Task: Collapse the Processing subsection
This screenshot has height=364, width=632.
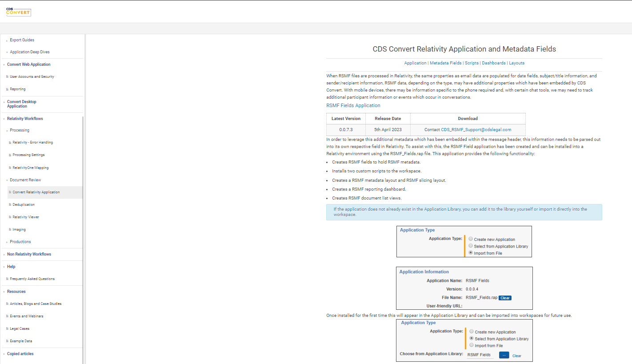Action: (7, 131)
